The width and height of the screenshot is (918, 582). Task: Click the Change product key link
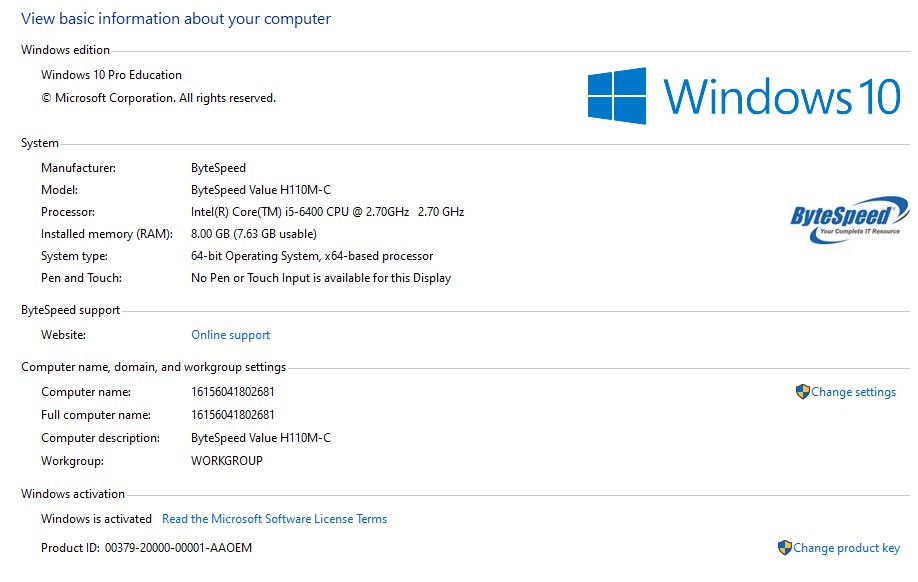846,548
